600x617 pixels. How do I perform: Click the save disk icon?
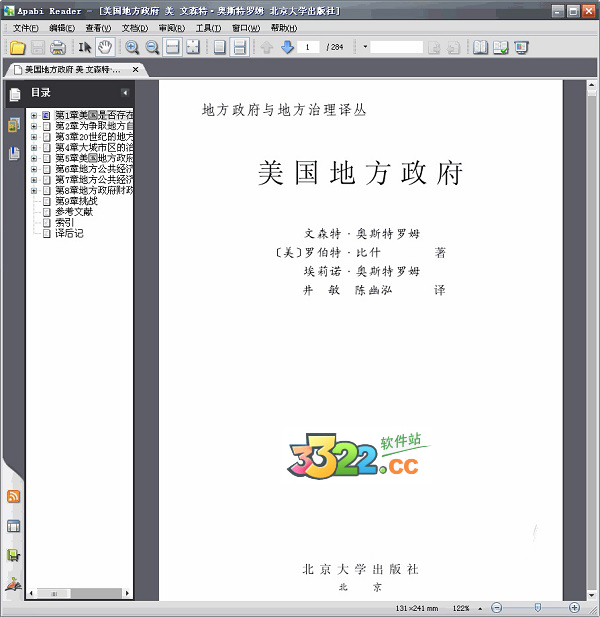click(38, 48)
